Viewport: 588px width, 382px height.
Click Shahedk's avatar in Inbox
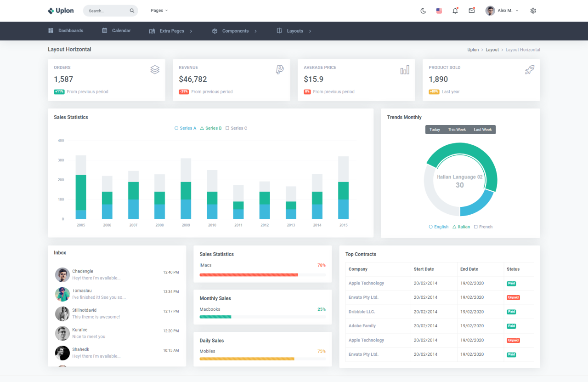point(62,353)
